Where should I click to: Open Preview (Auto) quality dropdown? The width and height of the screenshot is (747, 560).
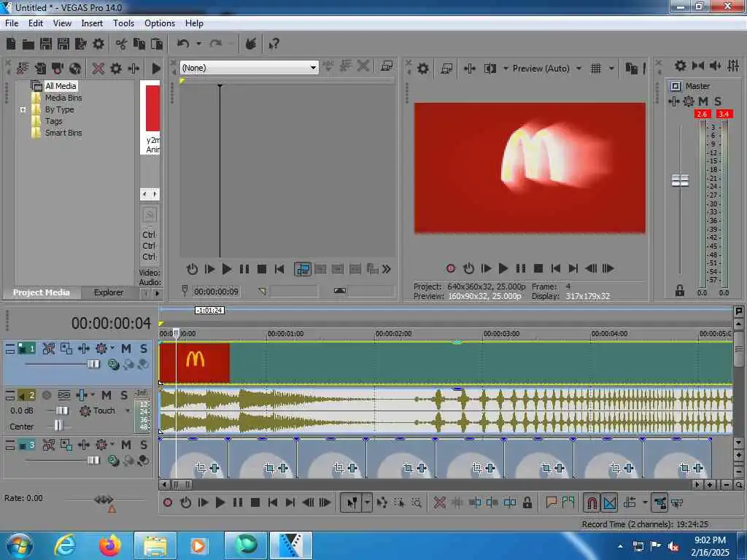(x=578, y=69)
